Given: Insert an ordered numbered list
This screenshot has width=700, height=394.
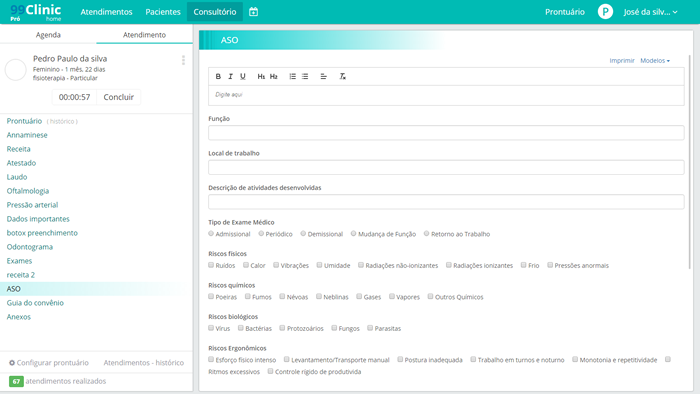Looking at the screenshot, I should pos(292,76).
